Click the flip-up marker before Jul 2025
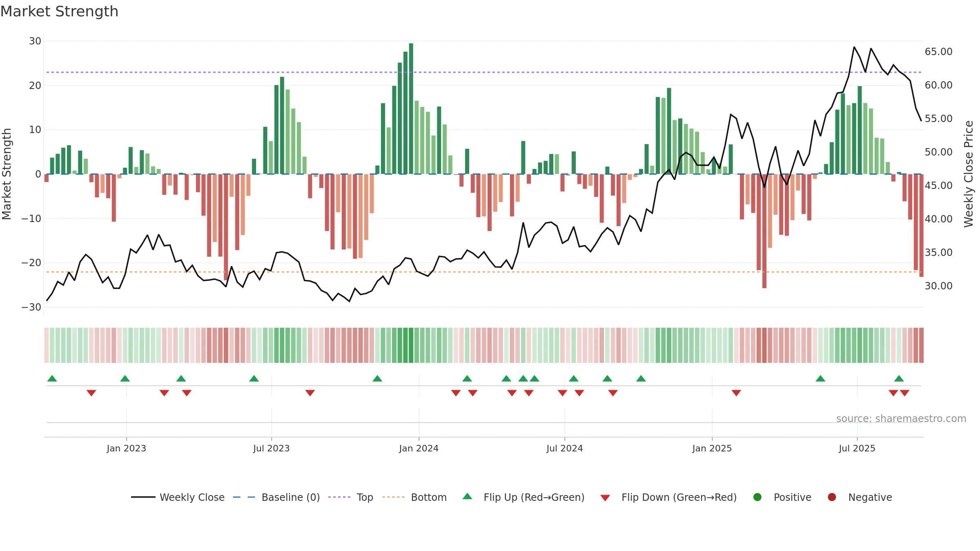 (x=820, y=378)
